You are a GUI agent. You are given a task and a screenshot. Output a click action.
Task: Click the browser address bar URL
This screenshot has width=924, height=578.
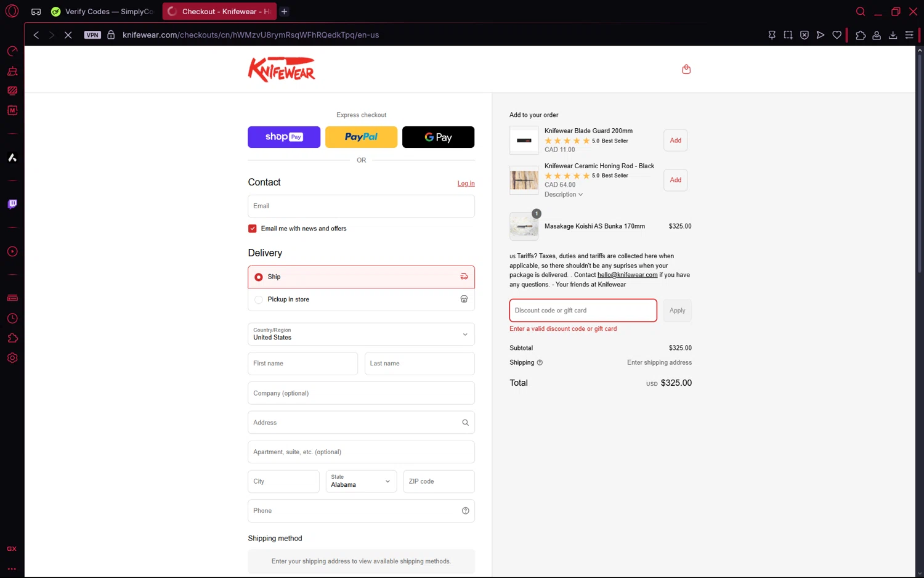click(x=251, y=35)
